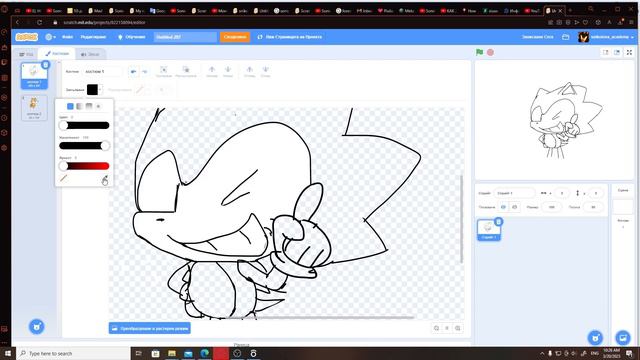Viewport: 640px width, 360px height.
Task: Switch to the Code tab
Action: [x=27, y=54]
